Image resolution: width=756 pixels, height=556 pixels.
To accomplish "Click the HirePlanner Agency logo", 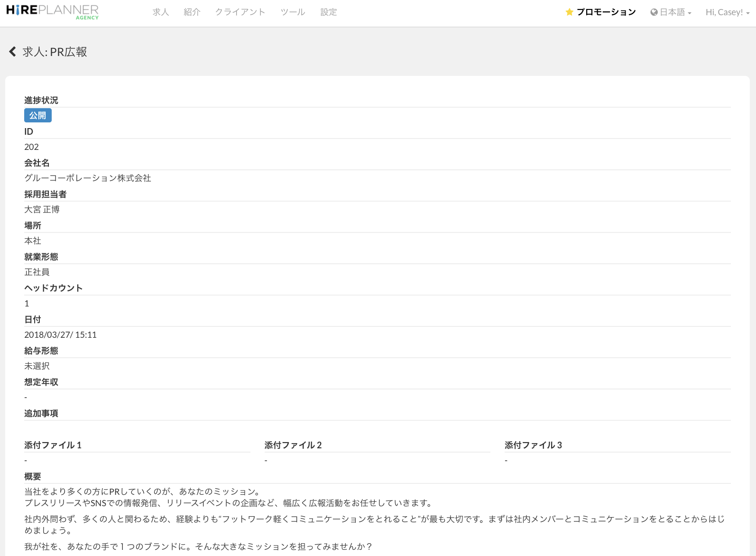I will (x=52, y=12).
